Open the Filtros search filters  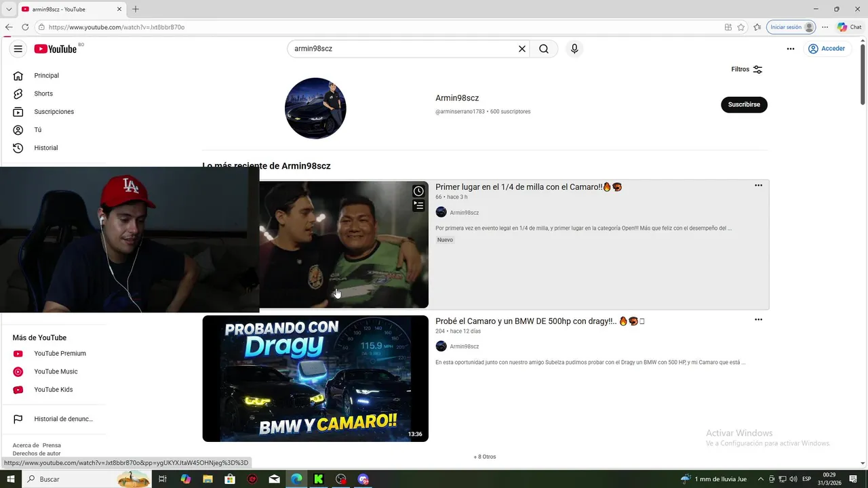[x=747, y=69]
